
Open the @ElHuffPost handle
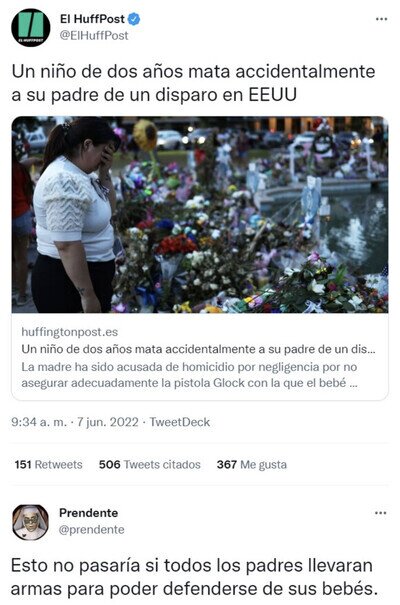coord(94,35)
